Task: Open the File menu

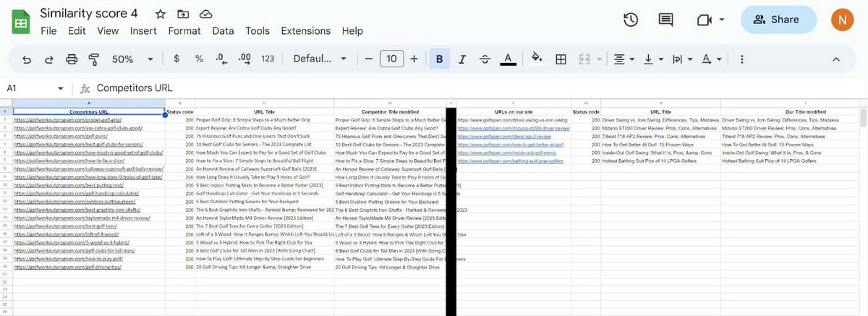Action: pos(48,31)
